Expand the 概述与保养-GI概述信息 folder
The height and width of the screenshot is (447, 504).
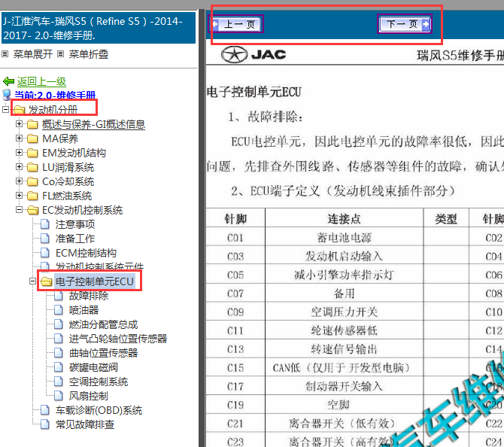pyautogui.click(x=19, y=124)
